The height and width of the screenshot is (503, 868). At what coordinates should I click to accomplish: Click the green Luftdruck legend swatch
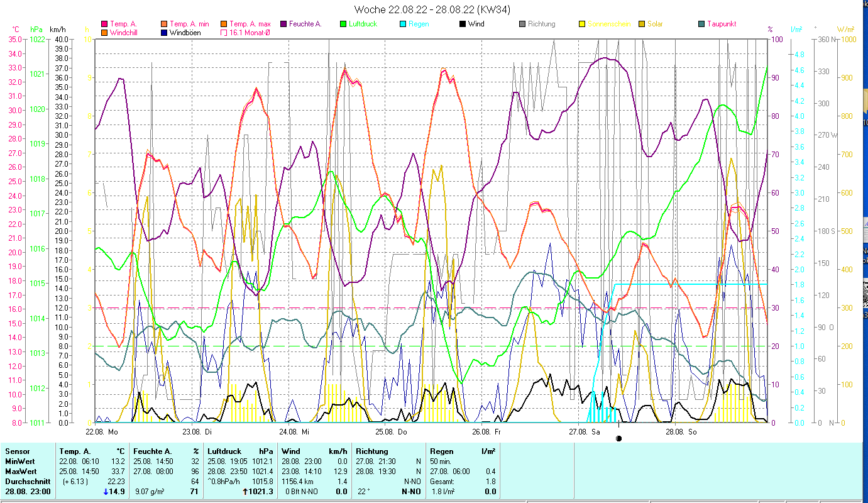click(343, 24)
